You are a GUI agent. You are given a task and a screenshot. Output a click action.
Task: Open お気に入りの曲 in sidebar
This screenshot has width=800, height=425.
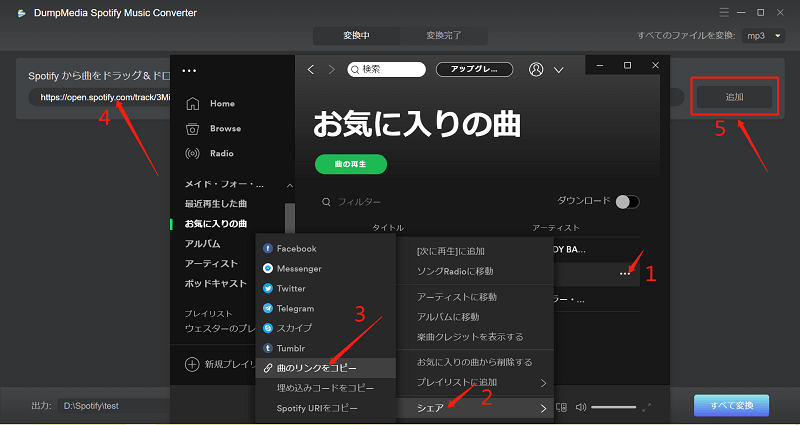[216, 223]
